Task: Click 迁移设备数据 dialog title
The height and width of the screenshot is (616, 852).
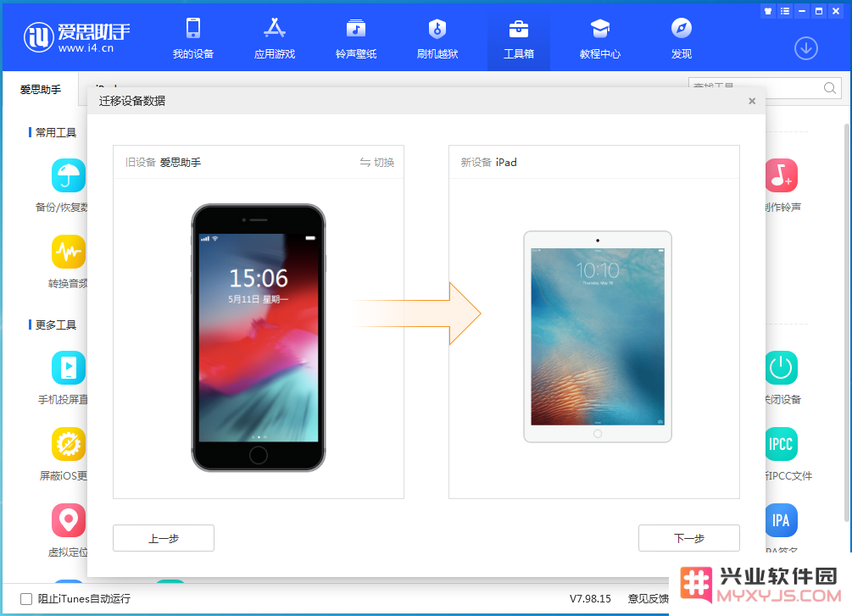Action: tap(132, 101)
